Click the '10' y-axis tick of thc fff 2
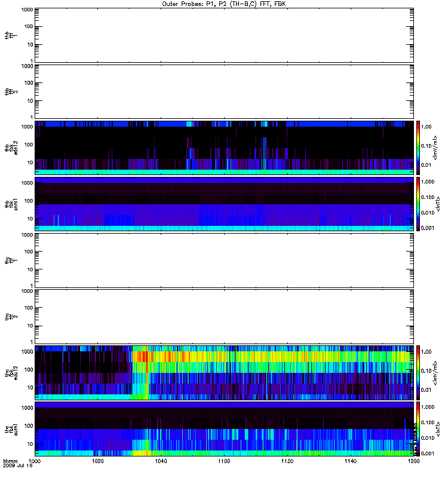The width and height of the screenshot is (448, 478). [x=30, y=326]
